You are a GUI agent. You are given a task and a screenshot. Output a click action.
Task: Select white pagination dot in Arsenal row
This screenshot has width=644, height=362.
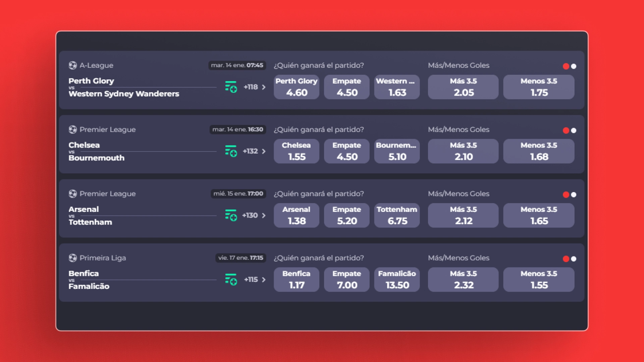tap(574, 195)
